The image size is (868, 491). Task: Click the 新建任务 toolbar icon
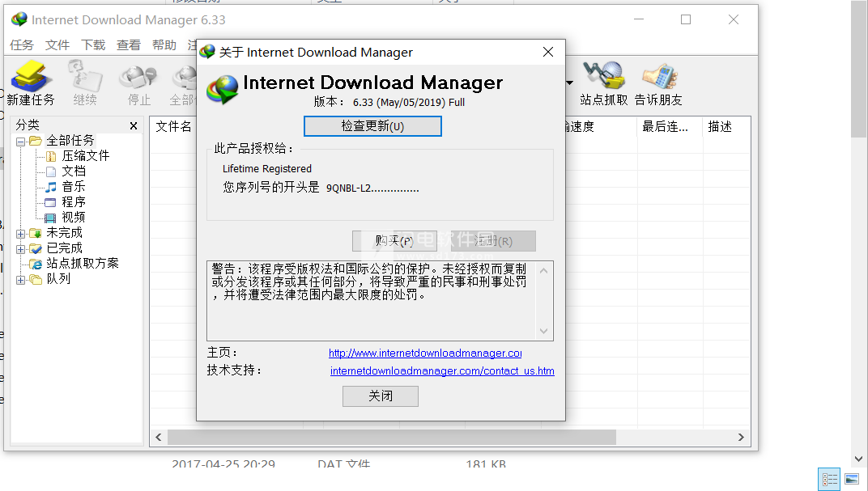coord(31,83)
